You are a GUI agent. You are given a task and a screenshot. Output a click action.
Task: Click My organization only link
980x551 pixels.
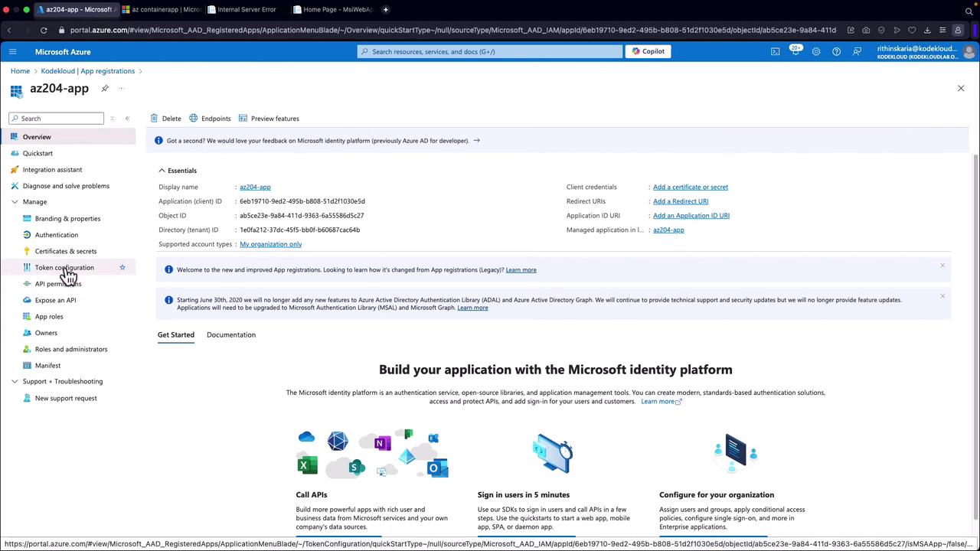tap(270, 244)
